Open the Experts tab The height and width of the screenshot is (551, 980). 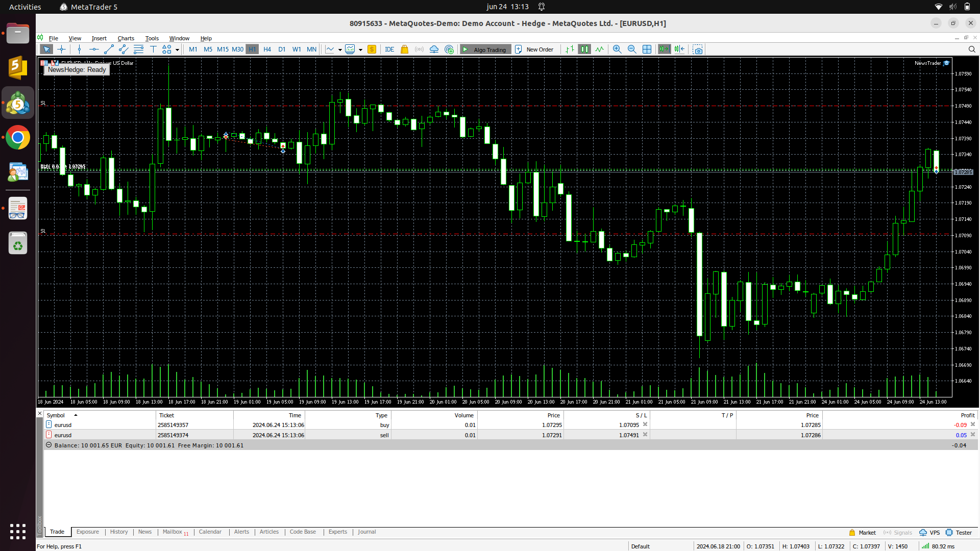(337, 532)
